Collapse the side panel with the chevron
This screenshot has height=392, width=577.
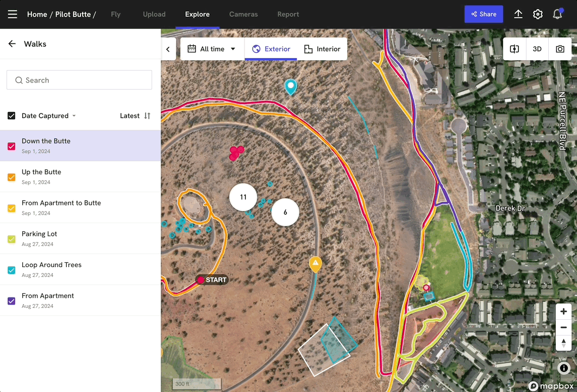(168, 49)
